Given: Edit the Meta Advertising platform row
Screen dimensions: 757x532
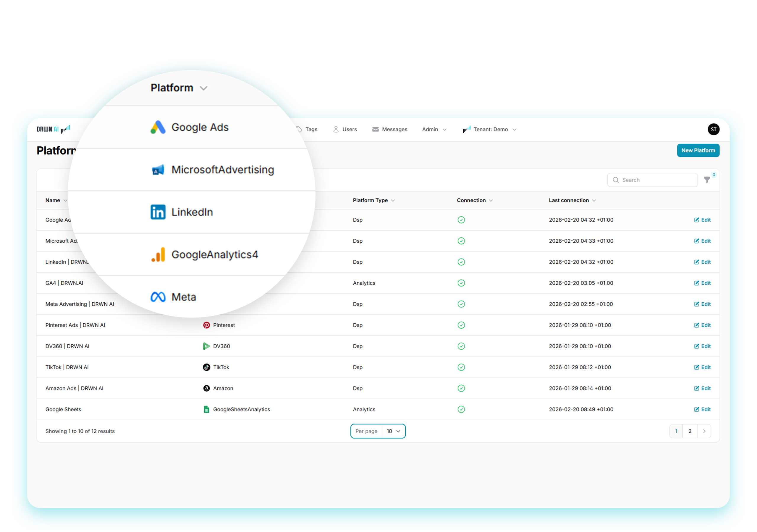Looking at the screenshot, I should 702,304.
